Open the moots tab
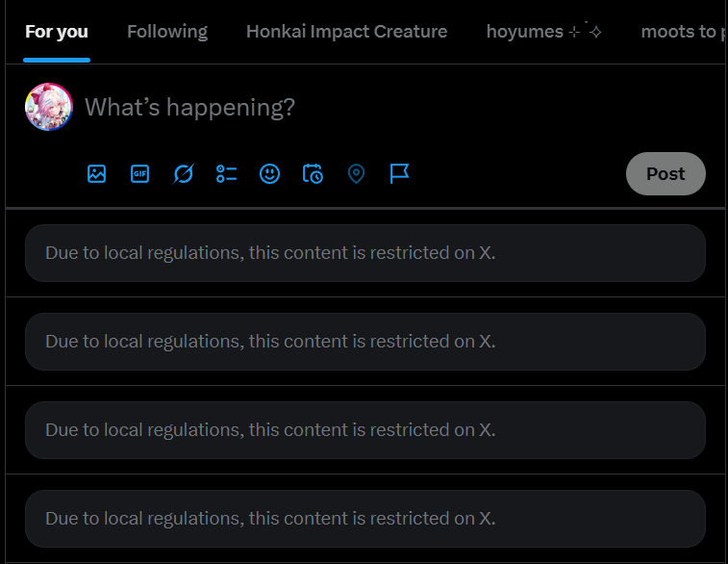728x564 pixels. (683, 32)
